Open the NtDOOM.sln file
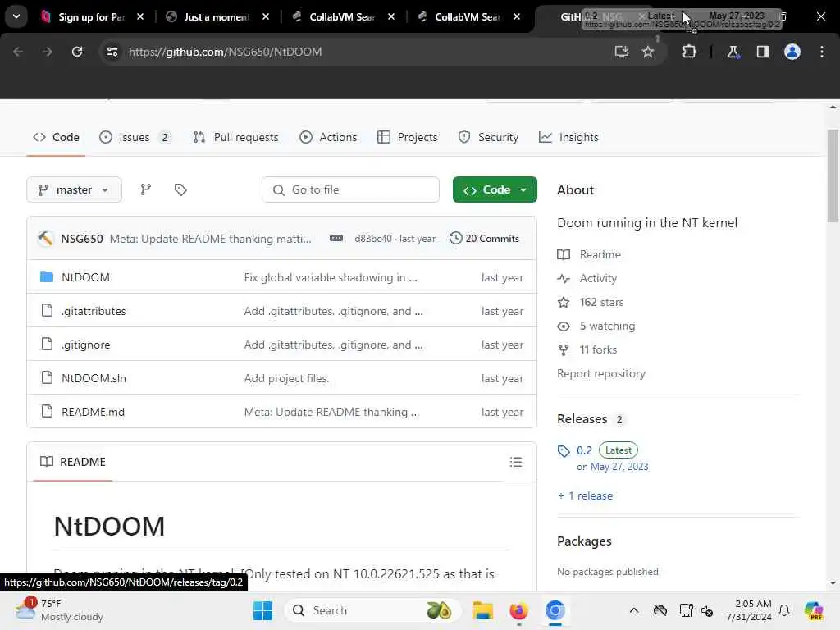The width and height of the screenshot is (840, 630). pos(94,378)
